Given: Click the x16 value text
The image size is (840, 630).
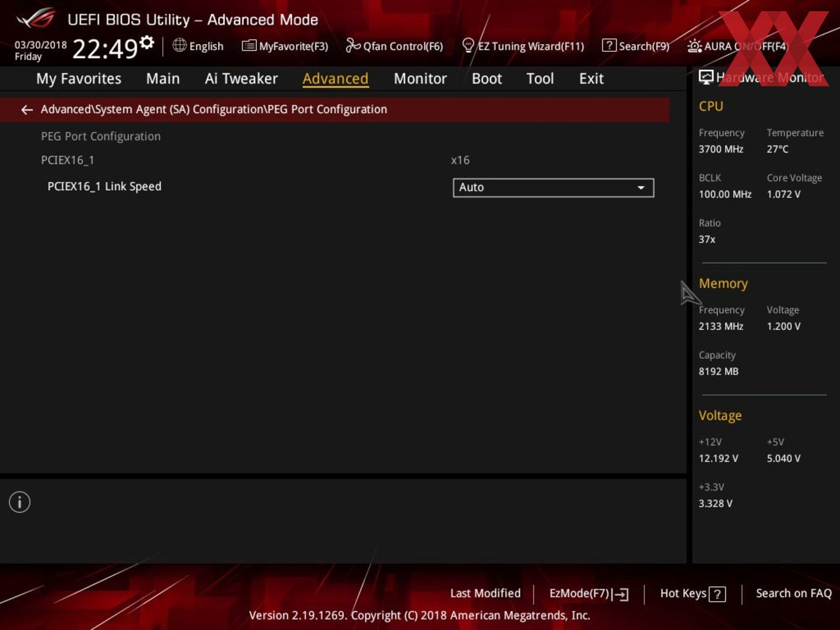Looking at the screenshot, I should [x=460, y=161].
